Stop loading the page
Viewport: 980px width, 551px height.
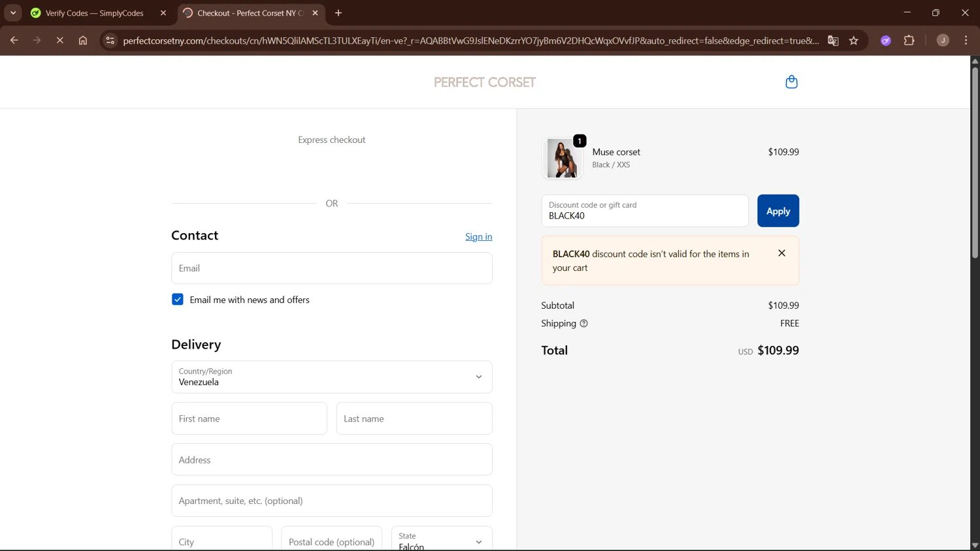(59, 40)
